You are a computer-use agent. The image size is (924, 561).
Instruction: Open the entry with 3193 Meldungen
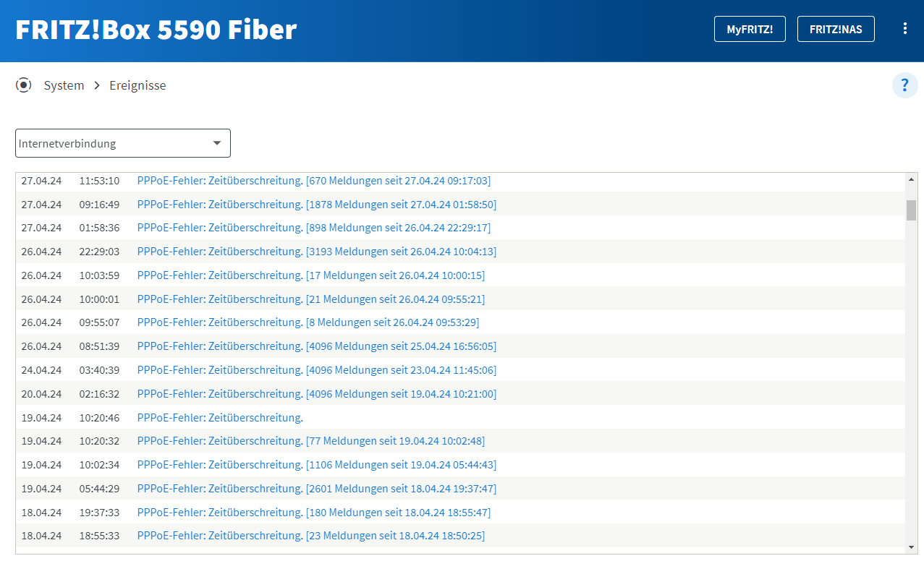[317, 251]
